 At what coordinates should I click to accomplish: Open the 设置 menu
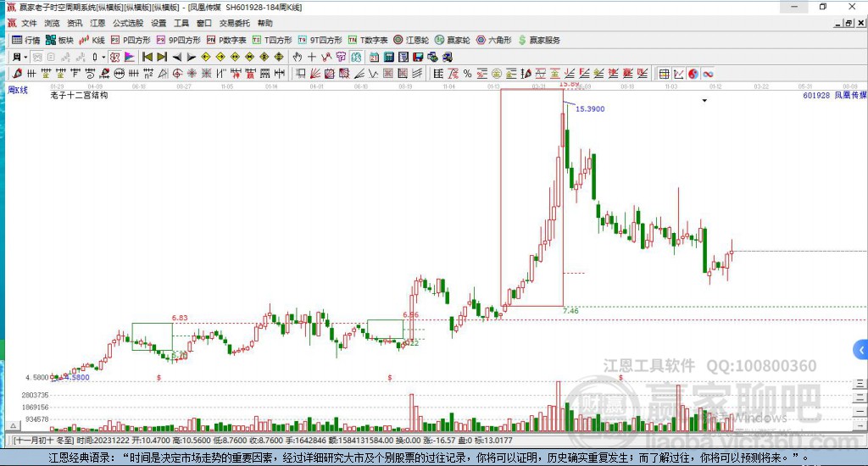pyautogui.click(x=159, y=23)
